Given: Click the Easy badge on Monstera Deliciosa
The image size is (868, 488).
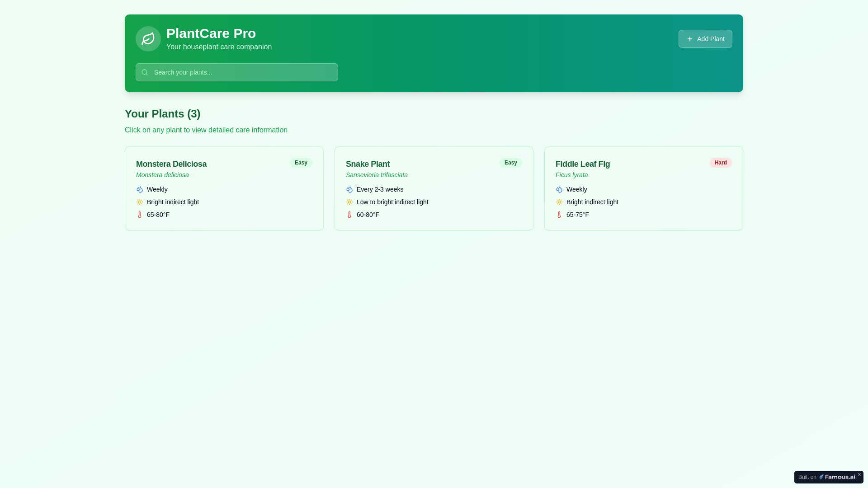Looking at the screenshot, I should pyautogui.click(x=301, y=163).
